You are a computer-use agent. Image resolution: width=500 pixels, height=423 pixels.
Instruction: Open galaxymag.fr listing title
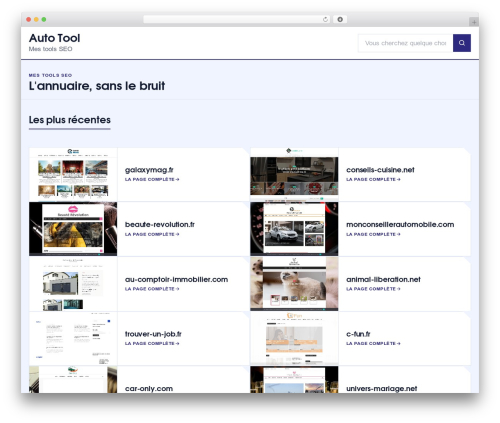coord(149,170)
